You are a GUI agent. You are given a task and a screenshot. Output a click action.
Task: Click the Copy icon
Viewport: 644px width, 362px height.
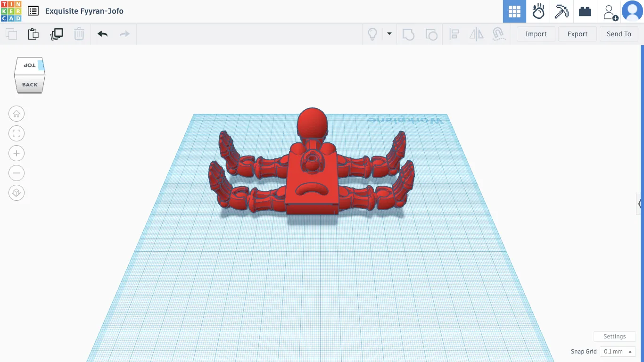(x=11, y=34)
